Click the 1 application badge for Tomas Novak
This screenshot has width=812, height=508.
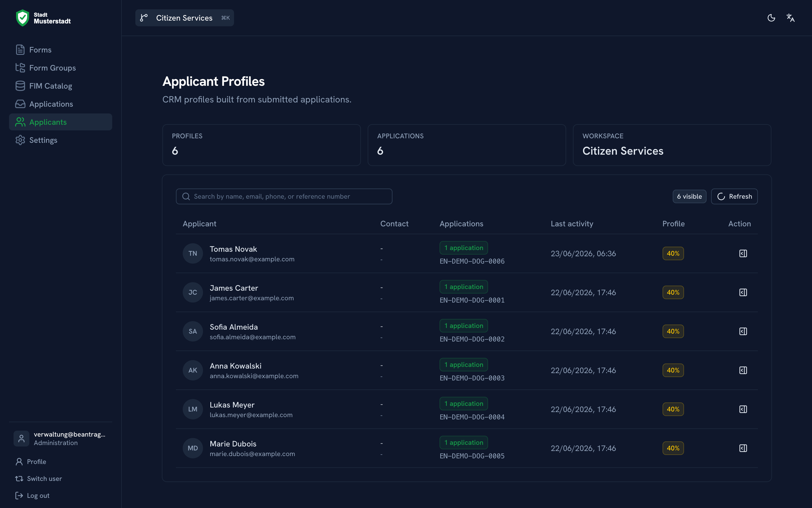[x=464, y=248]
